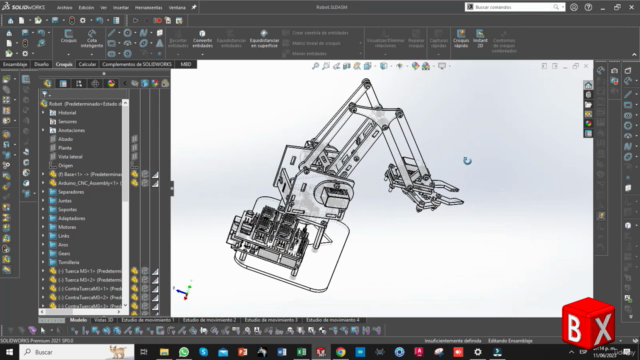This screenshot has height=360, width=640.
Task: Open dropdown arrow under Cota inteligente
Action: click(x=92, y=54)
